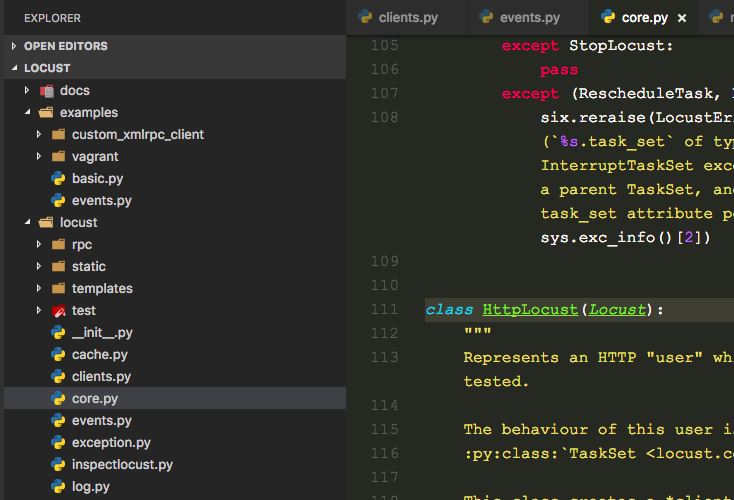Open log.py file
The height and width of the screenshot is (500, 734).
pos(175,486)
